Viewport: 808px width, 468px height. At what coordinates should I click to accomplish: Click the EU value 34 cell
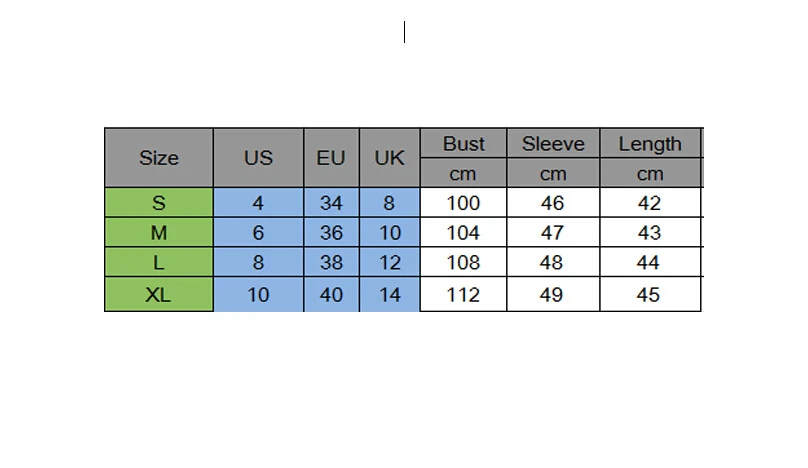tap(331, 203)
